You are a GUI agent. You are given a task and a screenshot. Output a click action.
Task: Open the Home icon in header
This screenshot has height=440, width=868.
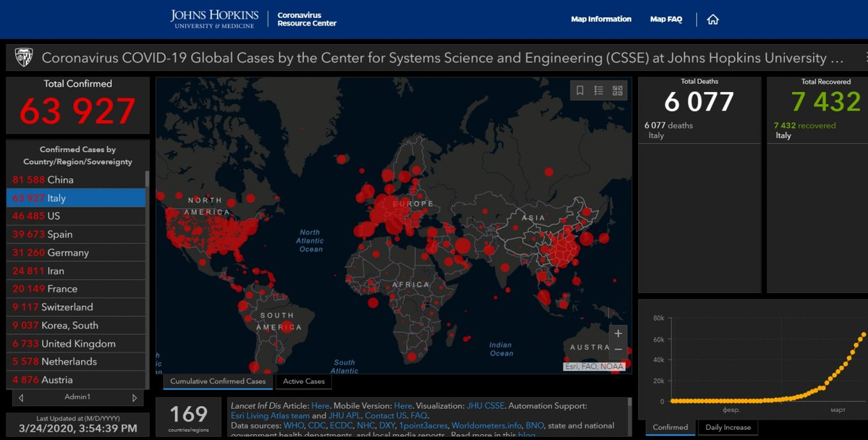tap(712, 20)
